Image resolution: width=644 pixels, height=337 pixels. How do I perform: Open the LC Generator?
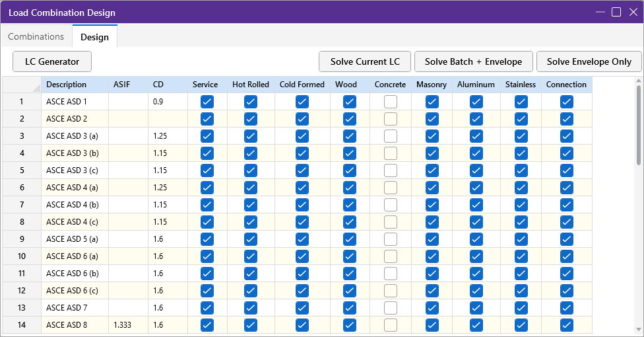52,61
